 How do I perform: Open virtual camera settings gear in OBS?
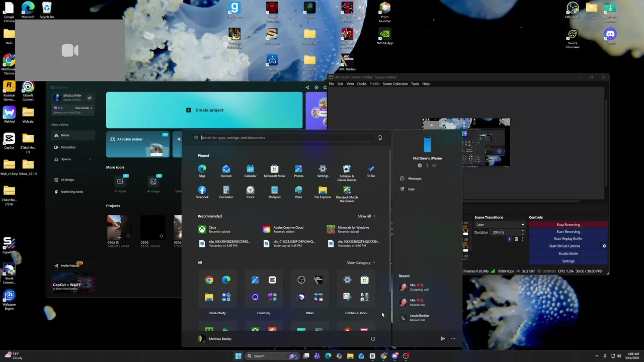pyautogui.click(x=604, y=246)
